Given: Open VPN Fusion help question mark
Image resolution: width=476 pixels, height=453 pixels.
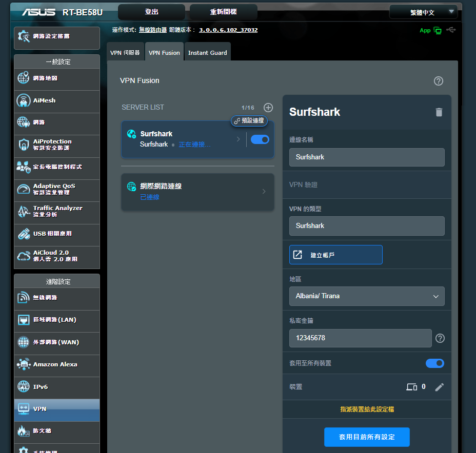Looking at the screenshot, I should (439, 81).
